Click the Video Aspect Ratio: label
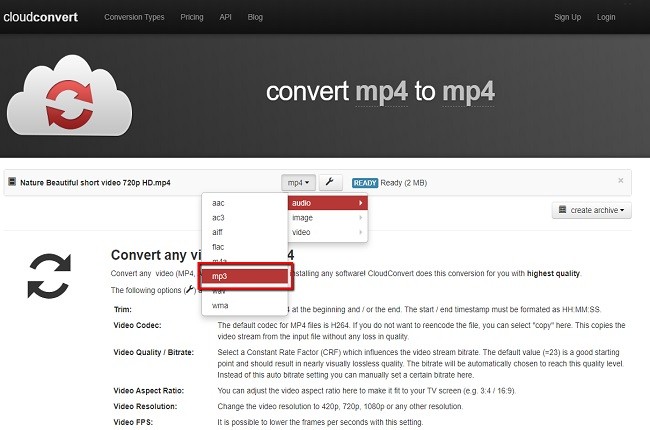650x430 pixels. tap(148, 391)
